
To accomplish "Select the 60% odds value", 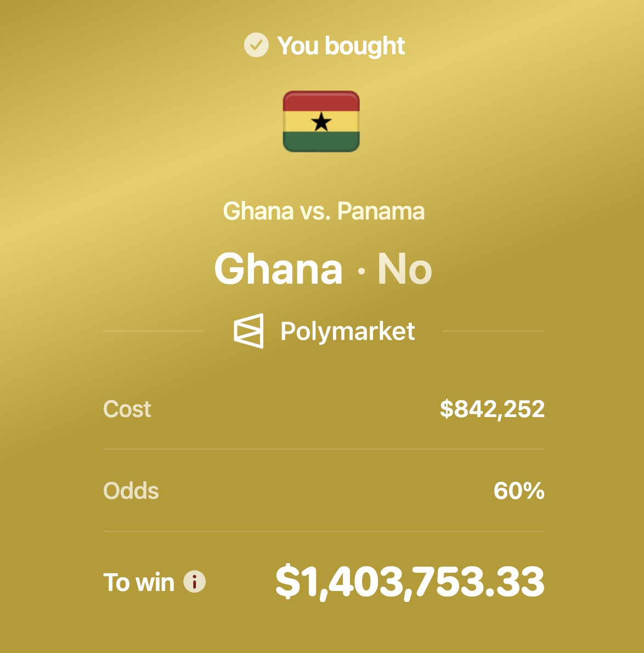I will click(519, 491).
